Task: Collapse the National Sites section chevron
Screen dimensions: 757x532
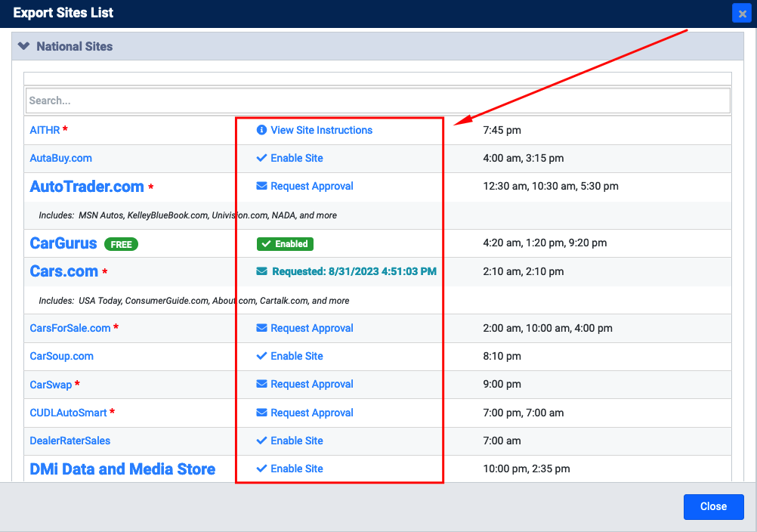Action: [x=23, y=46]
